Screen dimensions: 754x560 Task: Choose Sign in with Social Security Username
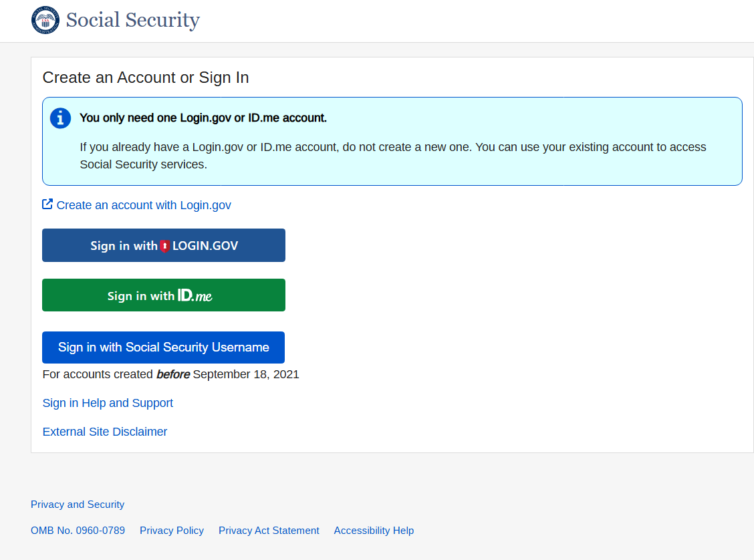(163, 347)
